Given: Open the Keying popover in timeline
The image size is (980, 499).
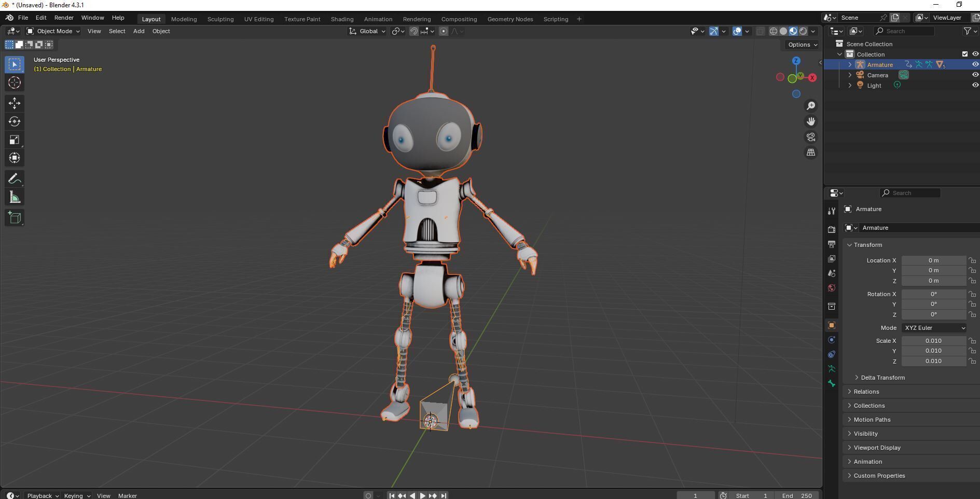Looking at the screenshot, I should [x=77, y=495].
